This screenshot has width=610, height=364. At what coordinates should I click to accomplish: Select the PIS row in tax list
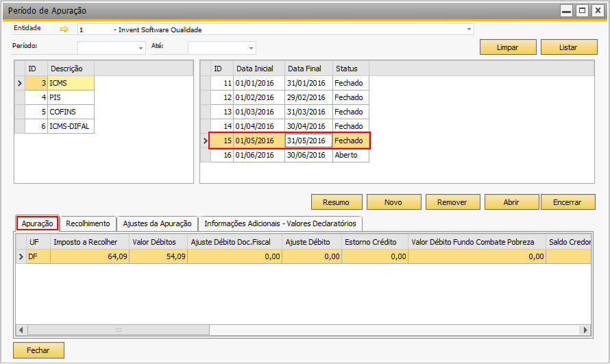(x=60, y=97)
